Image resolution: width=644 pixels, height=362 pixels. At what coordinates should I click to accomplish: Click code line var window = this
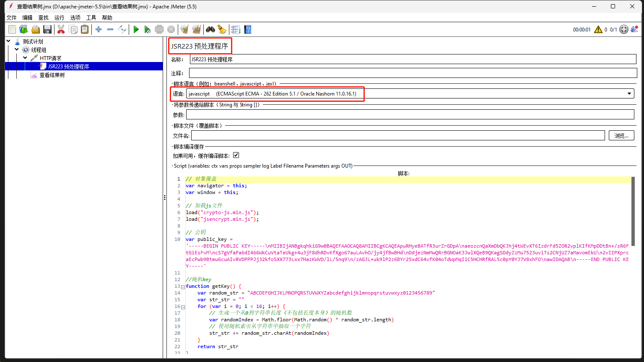212,192
